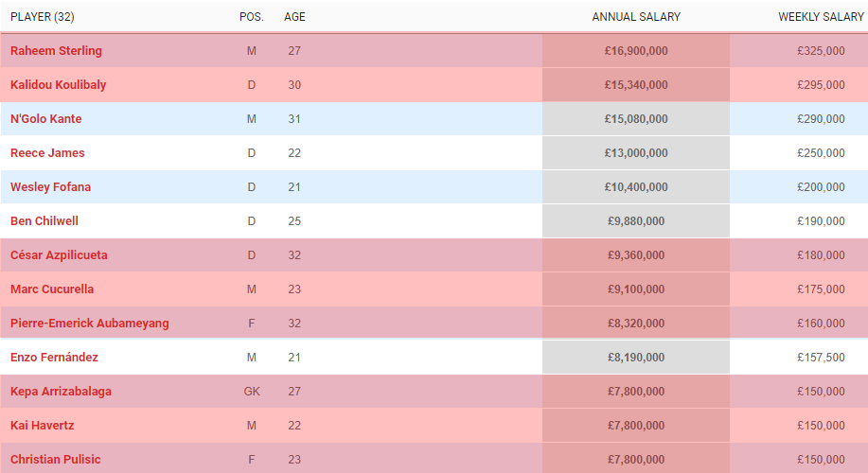Open Raheem Sterling player link
Image resolution: width=868 pixels, height=473 pixels.
(x=56, y=51)
